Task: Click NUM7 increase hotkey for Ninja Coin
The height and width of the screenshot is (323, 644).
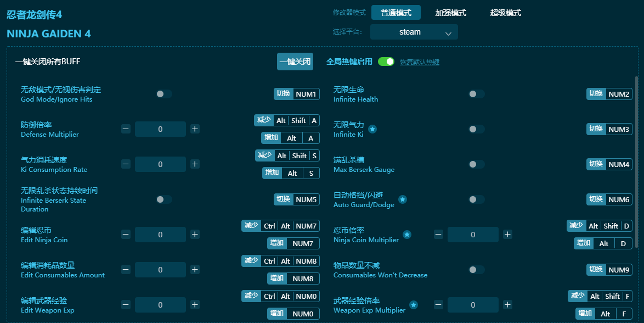Action: [293, 243]
